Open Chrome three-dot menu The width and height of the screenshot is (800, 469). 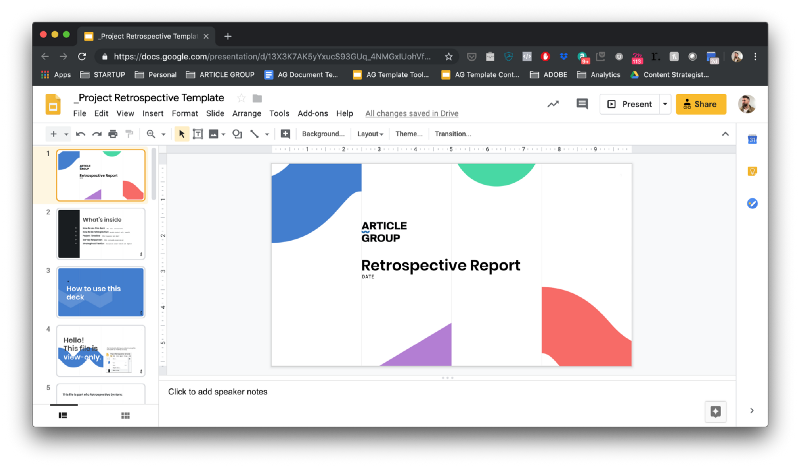[x=755, y=57]
